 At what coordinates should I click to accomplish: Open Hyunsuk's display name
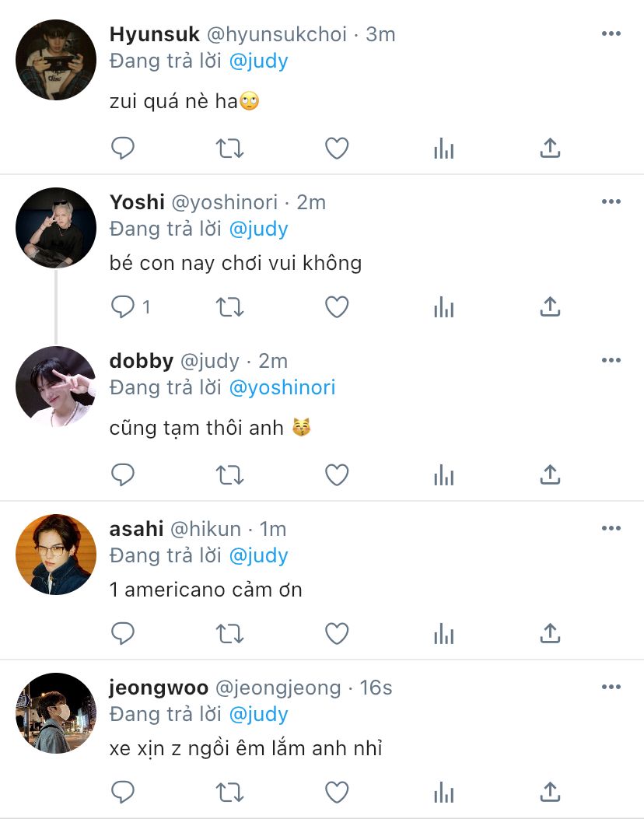coord(155,34)
